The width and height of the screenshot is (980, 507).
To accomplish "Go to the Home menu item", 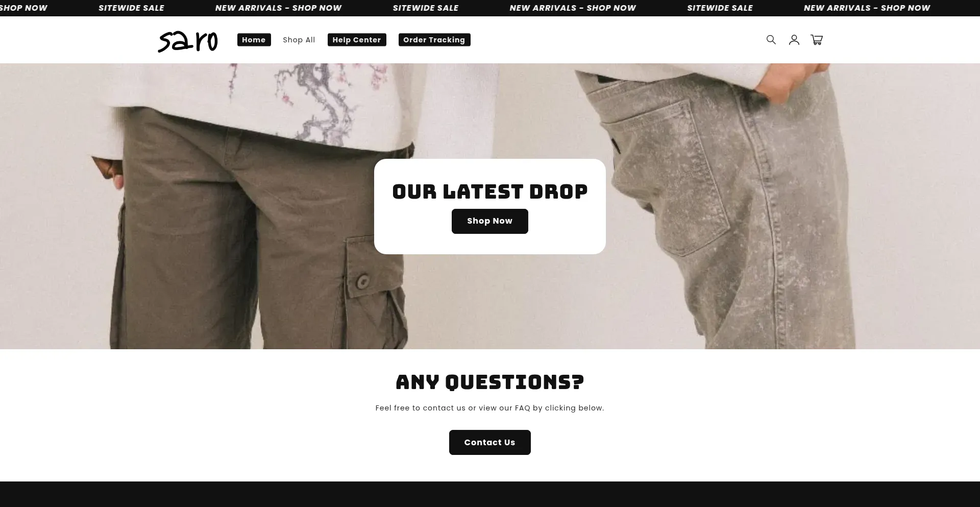I will pos(254,40).
